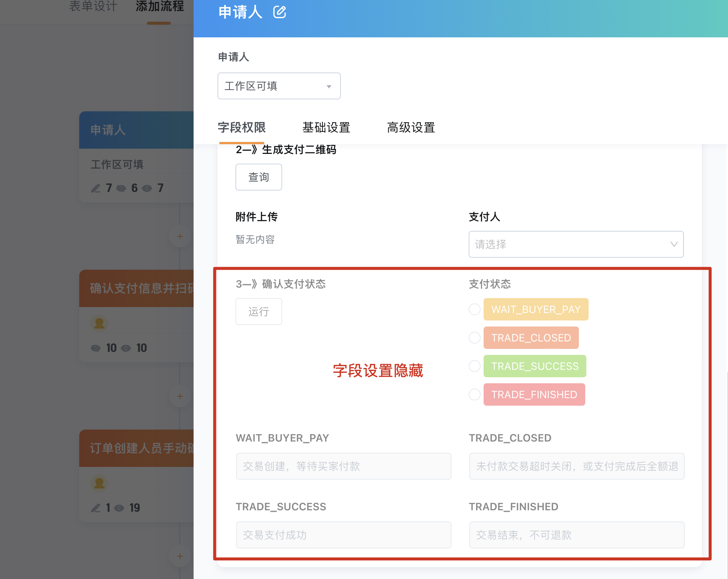
Task: Add a node below the 申请人 node
Action: coord(180,236)
